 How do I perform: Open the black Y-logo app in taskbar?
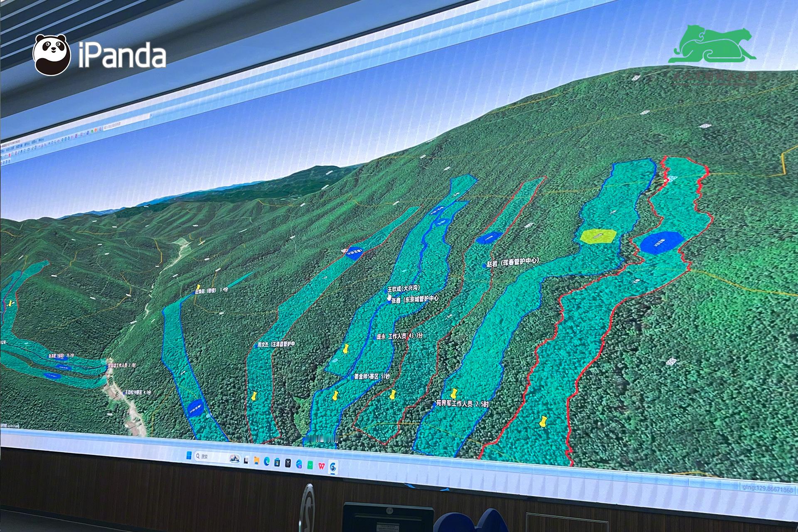(288, 463)
